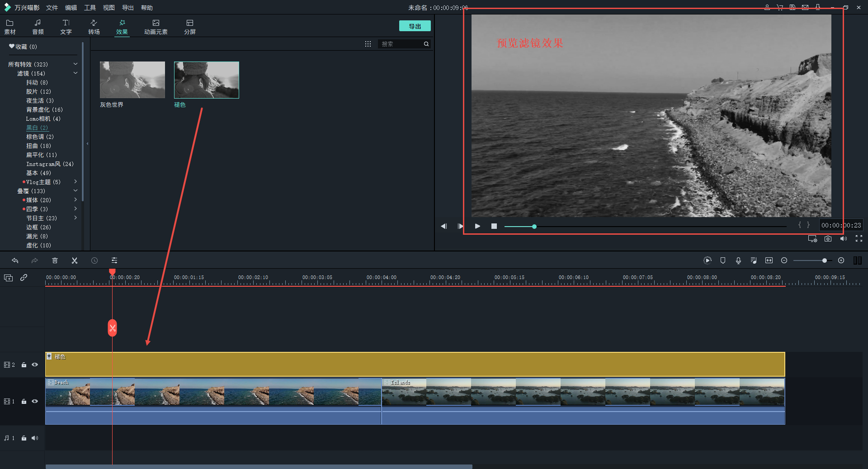The width and height of the screenshot is (868, 469).
Task: Open the 转场 transitions tab
Action: coord(94,27)
